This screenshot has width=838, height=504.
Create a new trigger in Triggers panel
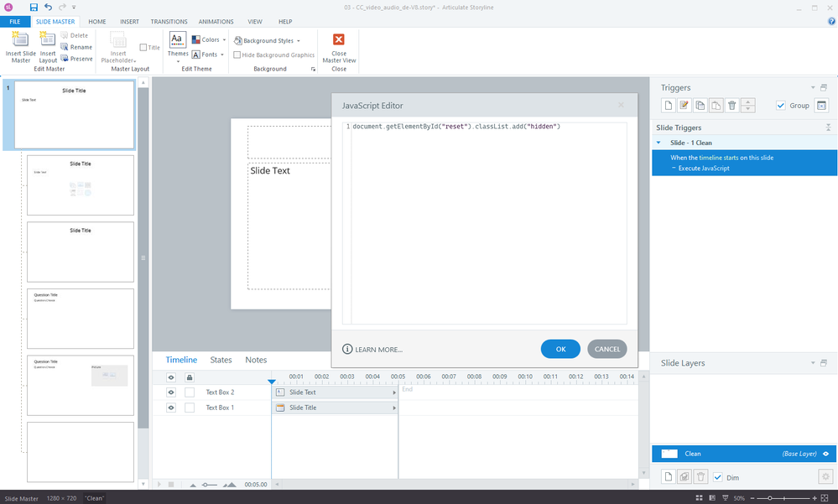669,105
